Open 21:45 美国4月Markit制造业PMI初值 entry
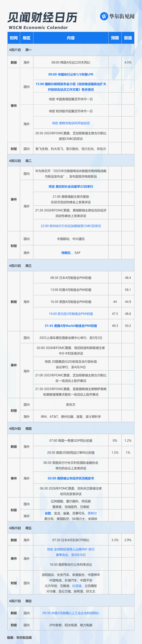Image resolution: width=142 pixels, height=644 pixels. pos(71,326)
